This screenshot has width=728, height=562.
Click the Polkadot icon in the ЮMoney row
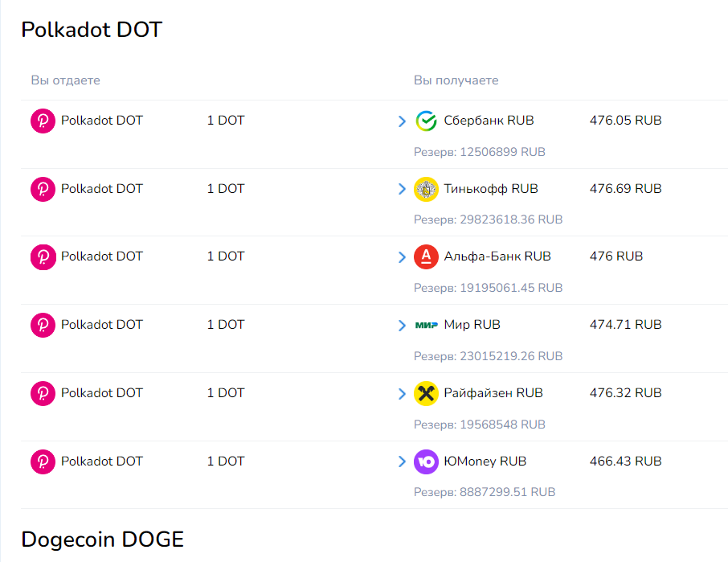point(43,461)
